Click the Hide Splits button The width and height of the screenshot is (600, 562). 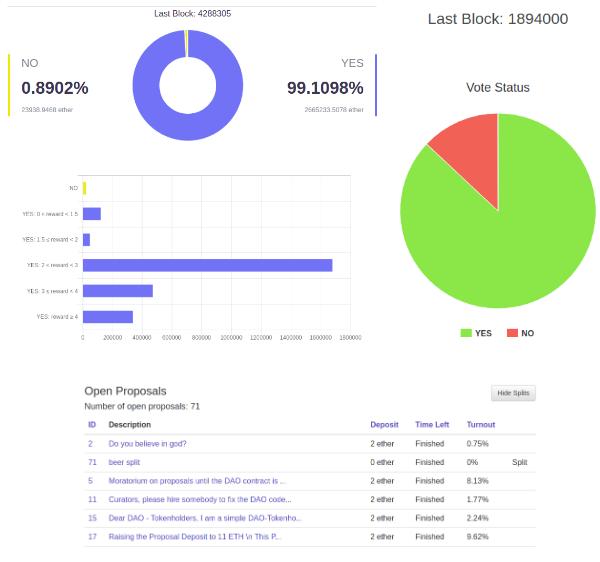tap(513, 393)
